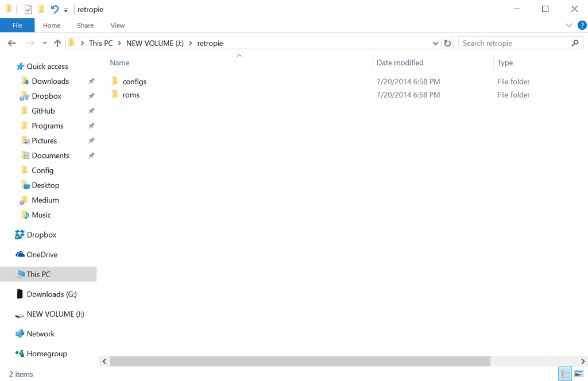Open the Config folder in Quick access
This screenshot has height=381, width=588.
pos(42,170)
